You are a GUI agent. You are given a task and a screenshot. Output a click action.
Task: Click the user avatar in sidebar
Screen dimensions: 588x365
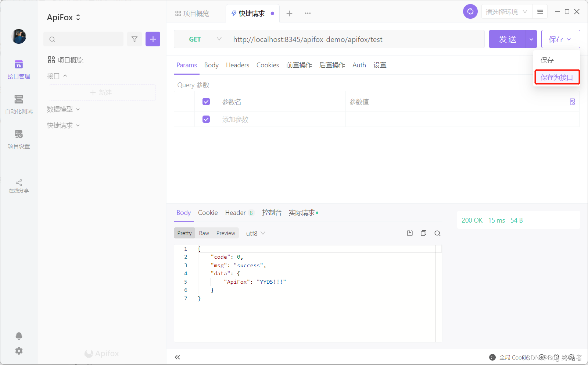coord(19,36)
